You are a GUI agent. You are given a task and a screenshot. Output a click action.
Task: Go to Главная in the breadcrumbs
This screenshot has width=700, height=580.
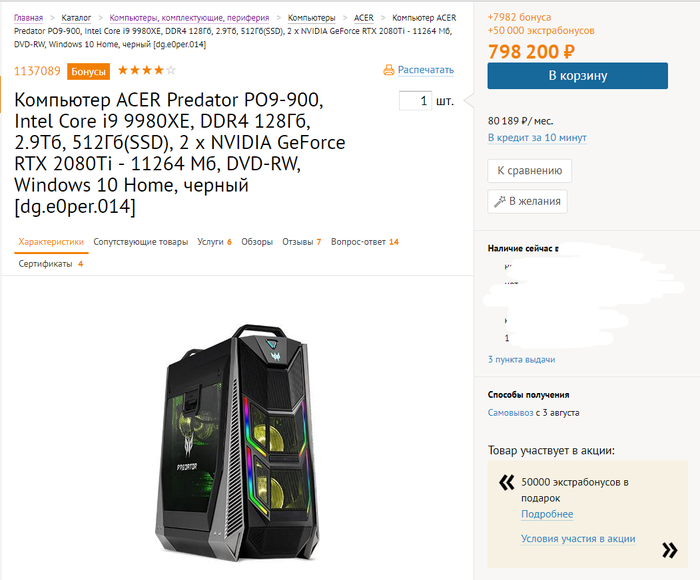pos(29,18)
